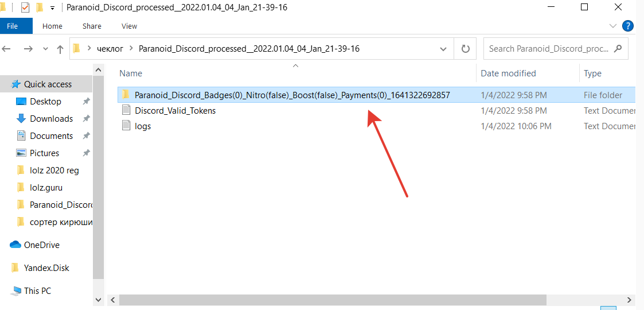Expand the ribbon with the chevron
Image resolution: width=644 pixels, height=310 pixels.
tap(613, 26)
